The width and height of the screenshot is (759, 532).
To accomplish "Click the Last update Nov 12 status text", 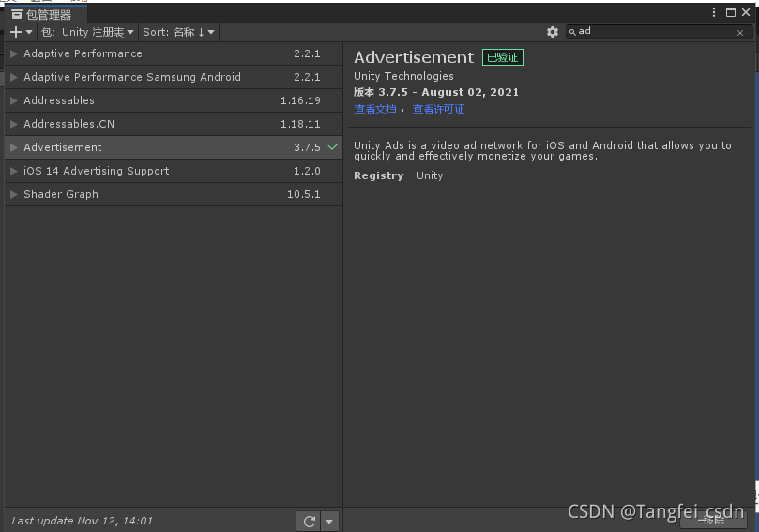I will (82, 522).
